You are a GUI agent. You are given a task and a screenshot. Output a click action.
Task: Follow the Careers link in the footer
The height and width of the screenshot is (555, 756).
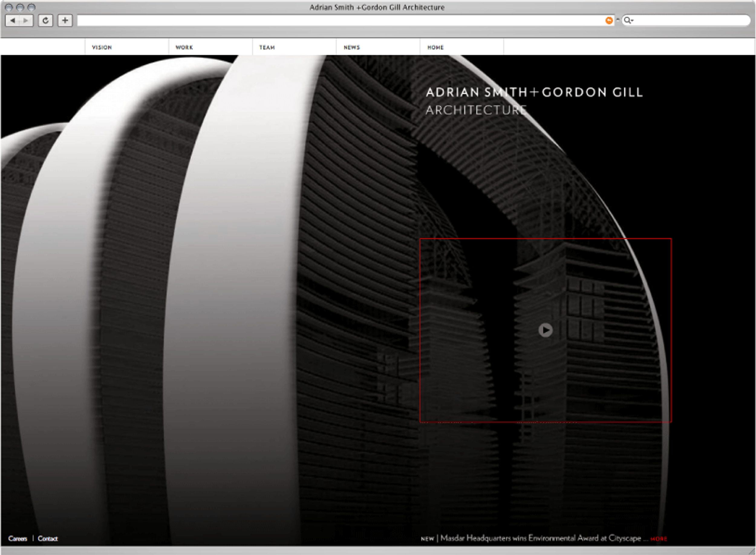[x=18, y=539]
